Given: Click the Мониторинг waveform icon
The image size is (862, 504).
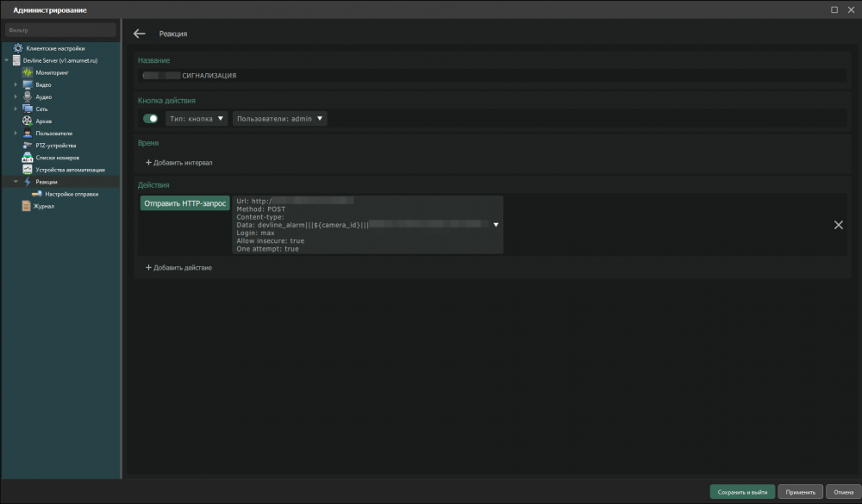Looking at the screenshot, I should [x=28, y=73].
